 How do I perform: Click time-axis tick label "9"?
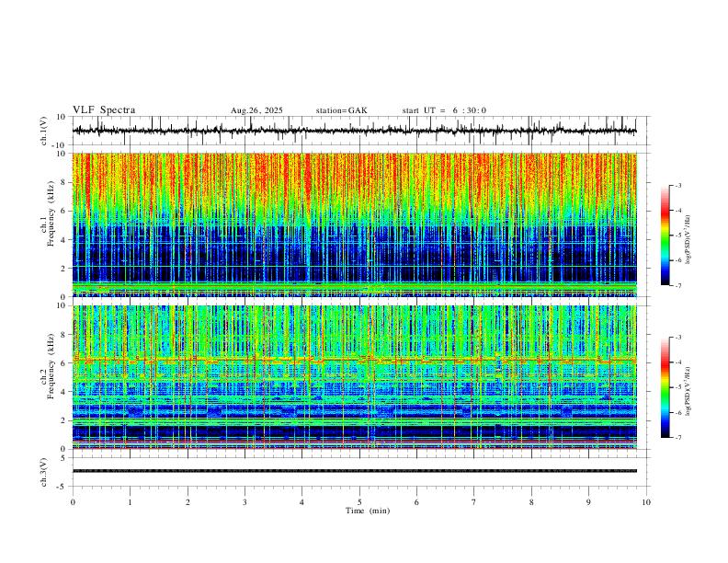coord(588,502)
